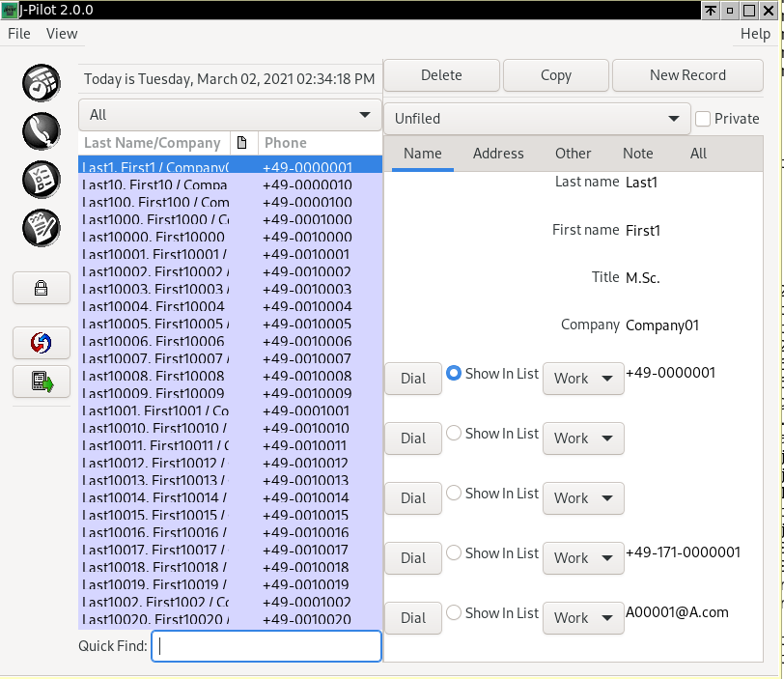
Task: Click the backup icon in sidebar
Action: (x=41, y=382)
